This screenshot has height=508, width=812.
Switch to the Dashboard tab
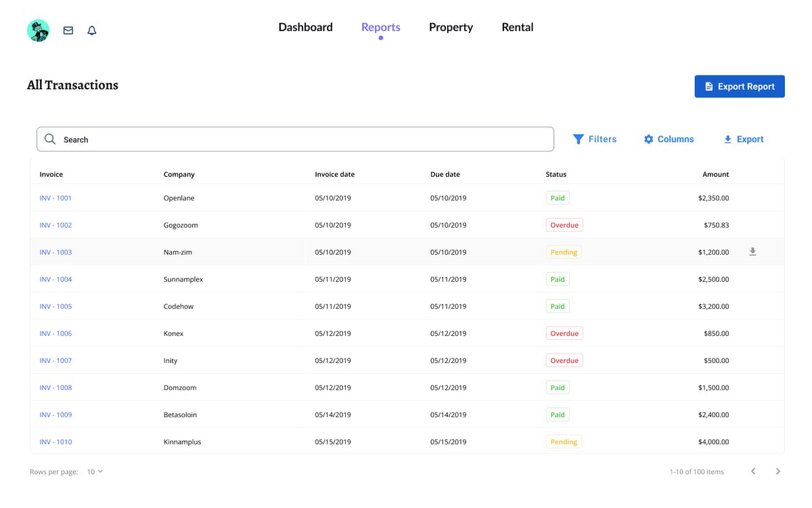click(x=306, y=27)
